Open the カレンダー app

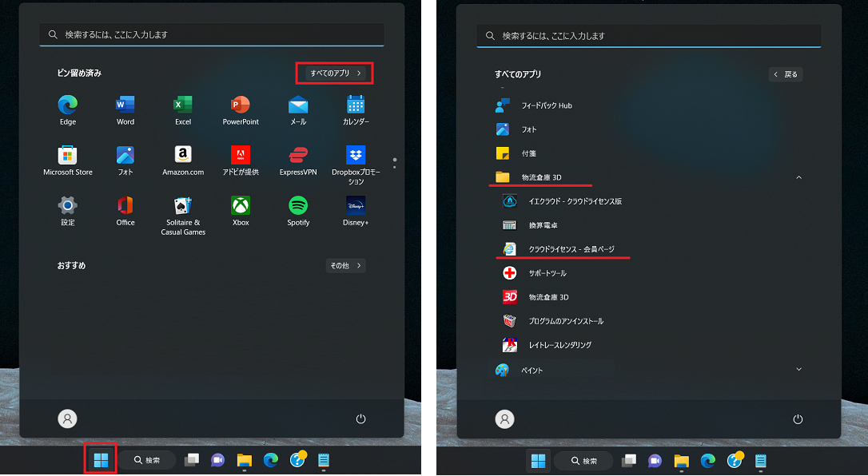pos(356,110)
